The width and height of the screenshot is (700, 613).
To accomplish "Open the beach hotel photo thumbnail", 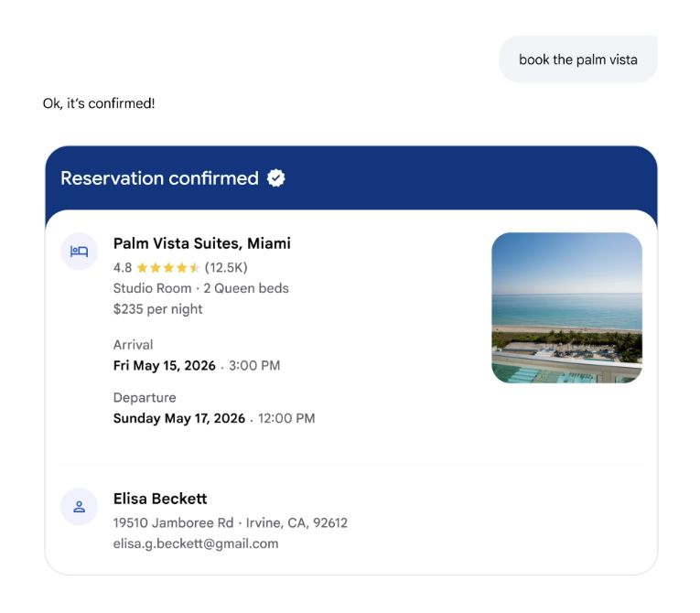I will point(566,307).
